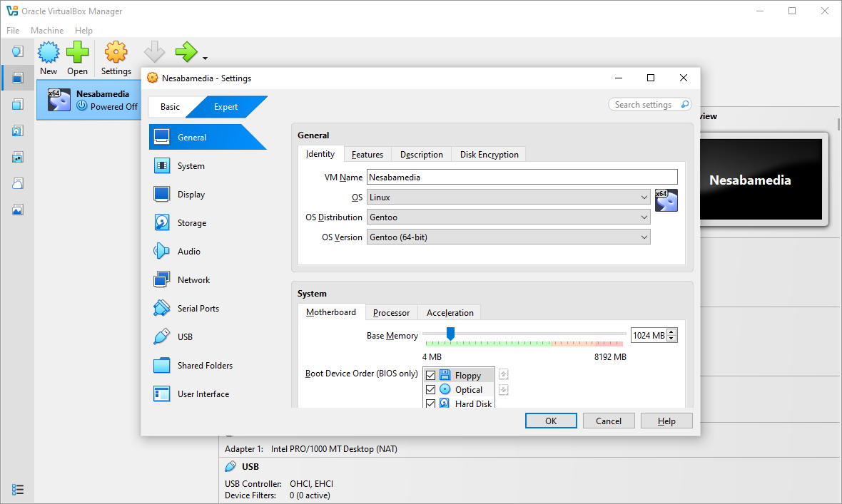The height and width of the screenshot is (504, 842).
Task: Open the Storage settings category
Action: click(x=191, y=223)
